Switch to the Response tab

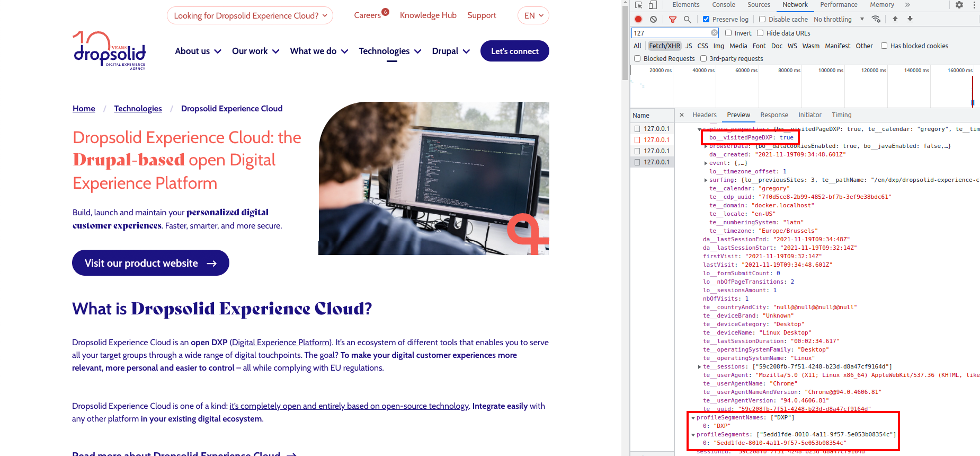[x=774, y=115]
